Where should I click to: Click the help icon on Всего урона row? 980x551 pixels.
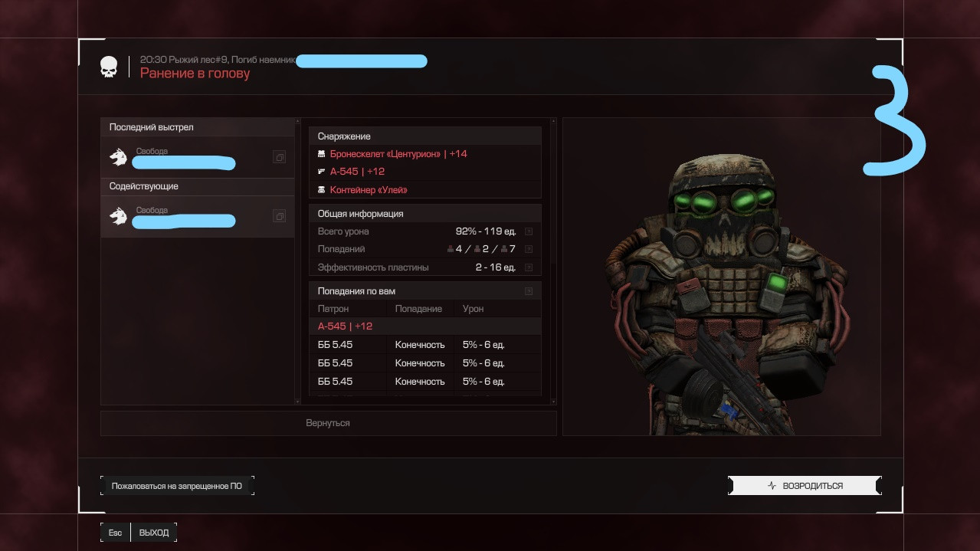[x=529, y=231]
